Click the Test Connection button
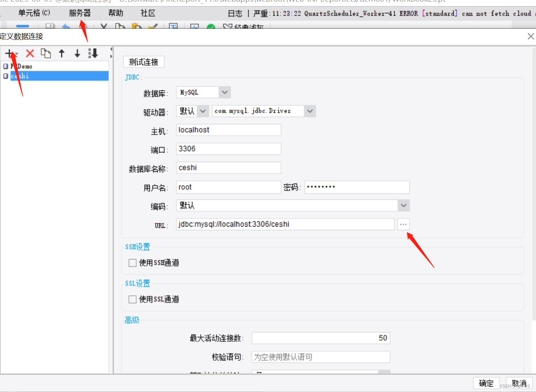 (x=144, y=62)
